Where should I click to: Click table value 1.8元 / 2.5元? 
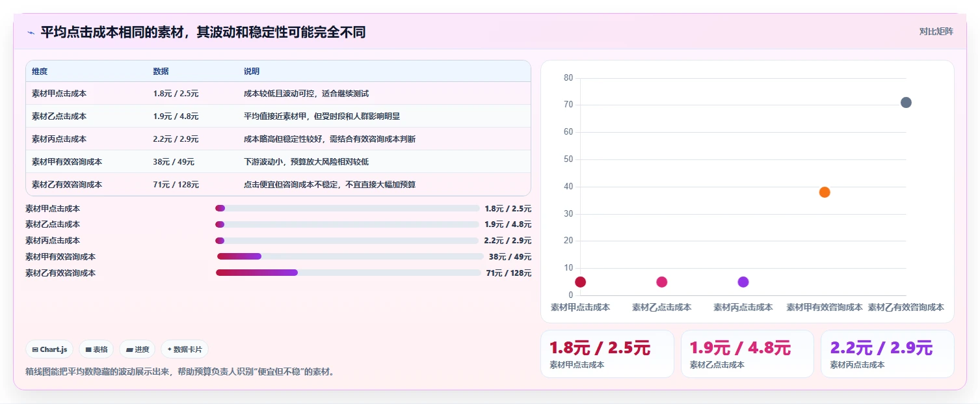coord(176,94)
